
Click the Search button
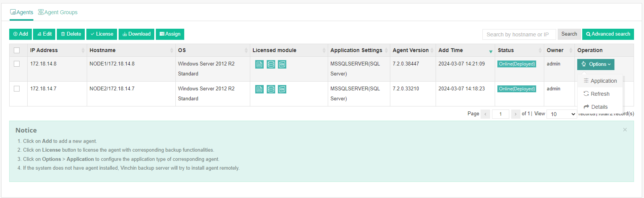click(x=569, y=34)
